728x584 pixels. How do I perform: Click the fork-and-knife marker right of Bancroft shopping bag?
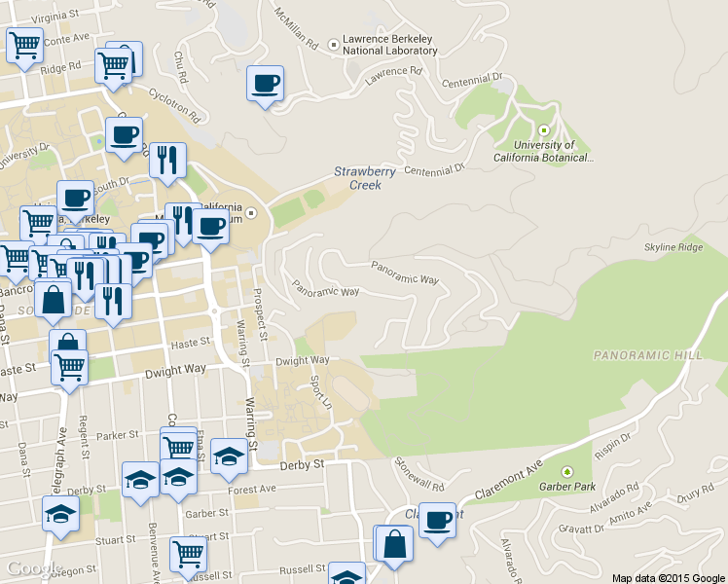point(113,305)
